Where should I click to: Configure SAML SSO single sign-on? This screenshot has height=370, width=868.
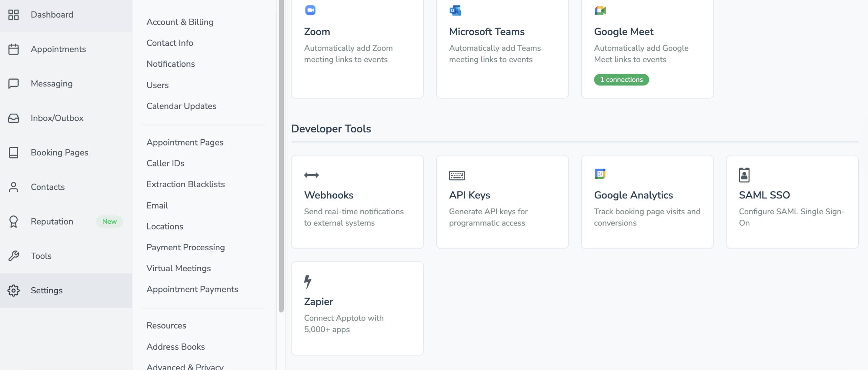point(792,202)
